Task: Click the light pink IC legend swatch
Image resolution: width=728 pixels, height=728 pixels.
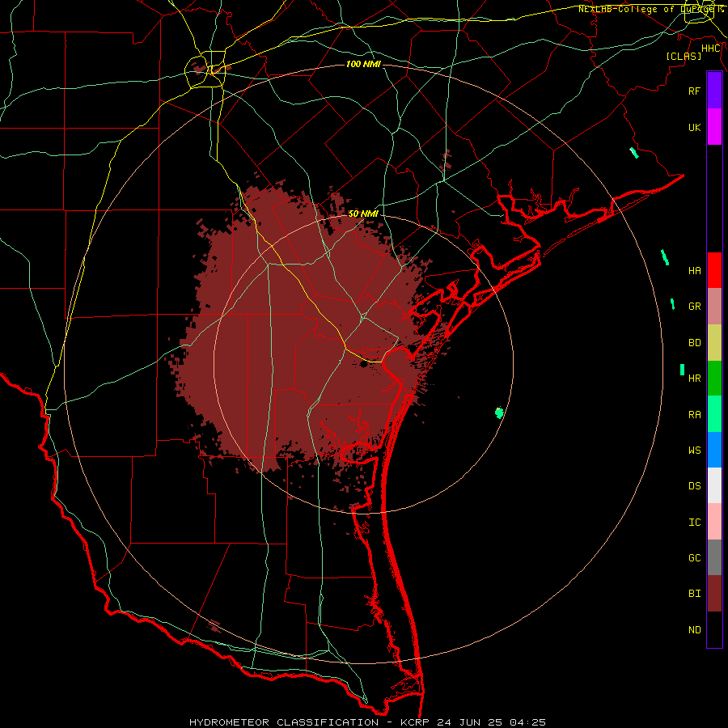Action: pyautogui.click(x=714, y=522)
